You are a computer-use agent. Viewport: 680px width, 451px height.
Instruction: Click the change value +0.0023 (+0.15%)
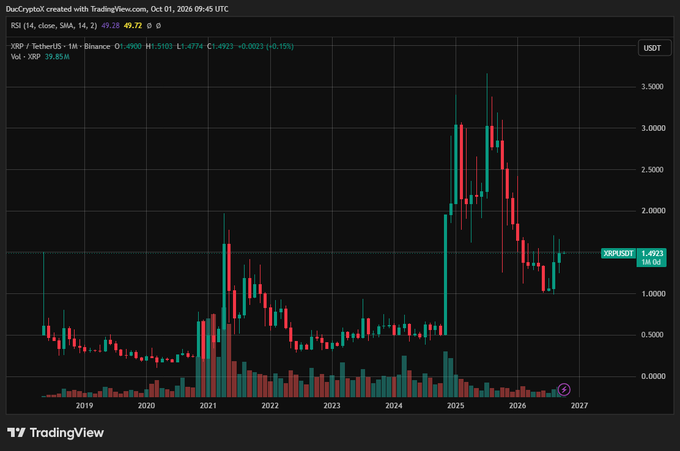coord(266,46)
